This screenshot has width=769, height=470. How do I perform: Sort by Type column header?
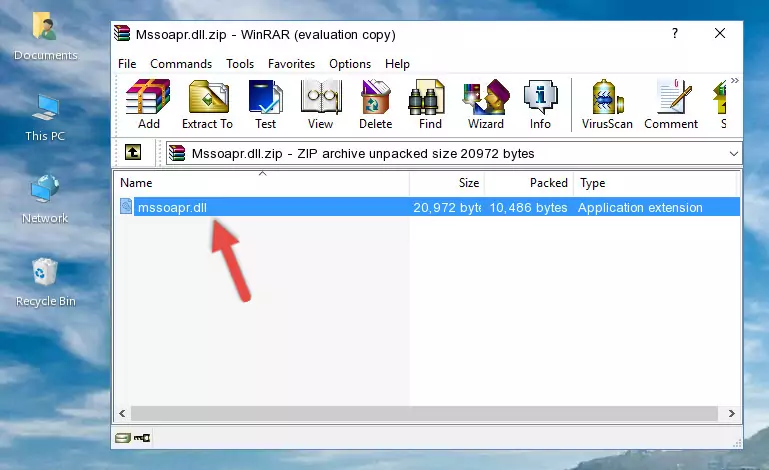click(655, 183)
